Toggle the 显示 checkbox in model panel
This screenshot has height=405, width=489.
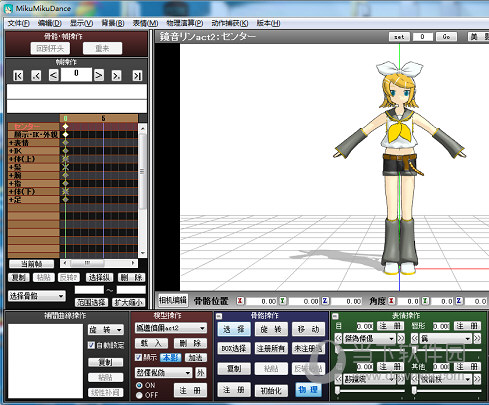pos(138,357)
